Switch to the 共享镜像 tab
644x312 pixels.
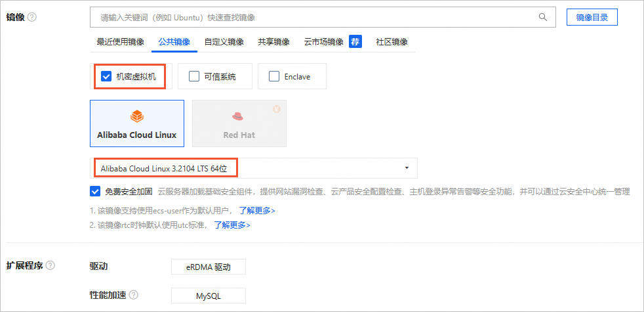pyautogui.click(x=274, y=42)
